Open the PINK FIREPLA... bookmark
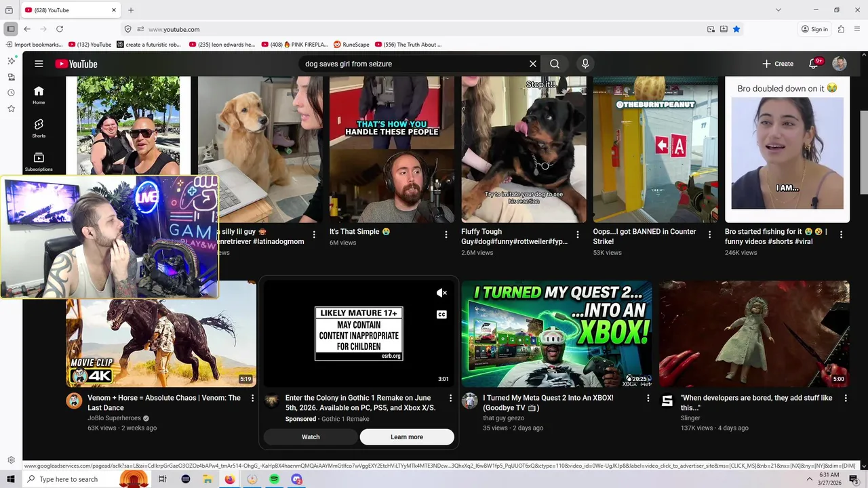Image resolution: width=868 pixels, height=488 pixels. [x=295, y=45]
